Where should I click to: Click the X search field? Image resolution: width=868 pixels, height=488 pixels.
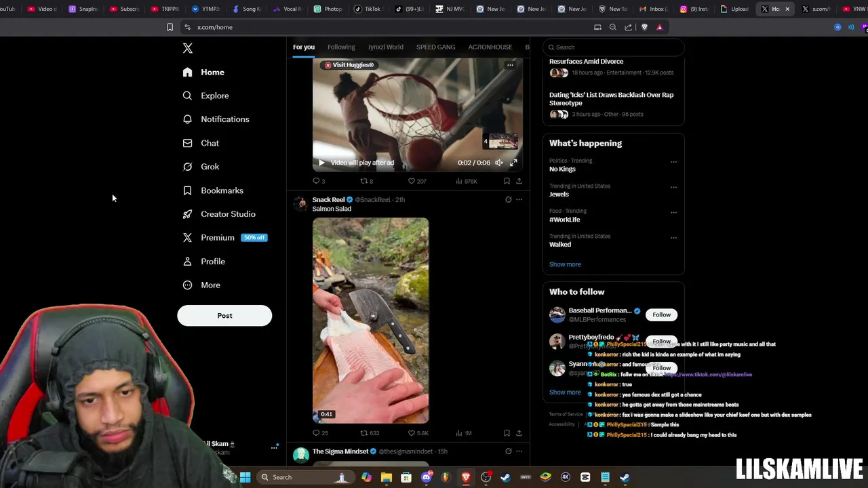tap(614, 47)
